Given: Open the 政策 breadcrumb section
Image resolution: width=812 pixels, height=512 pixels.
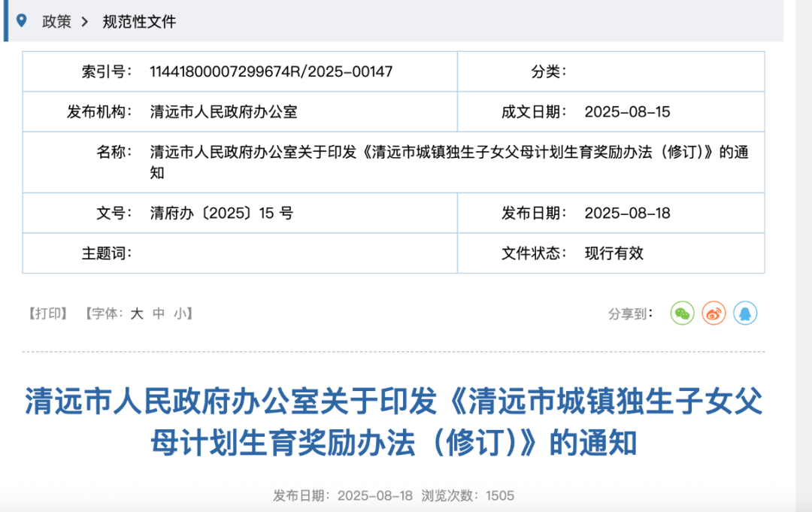Looking at the screenshot, I should click(57, 22).
